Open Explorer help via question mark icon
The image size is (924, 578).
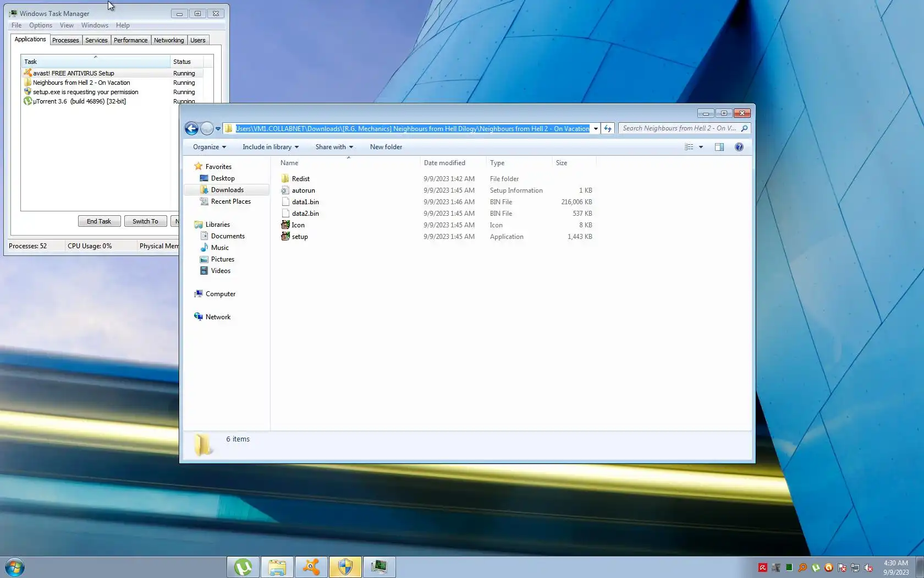point(739,147)
